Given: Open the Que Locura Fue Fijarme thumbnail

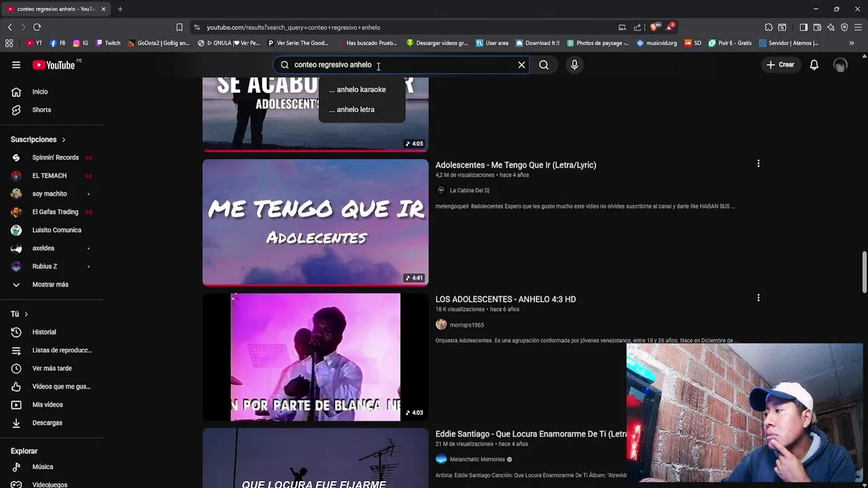Looking at the screenshot, I should pyautogui.click(x=315, y=458).
